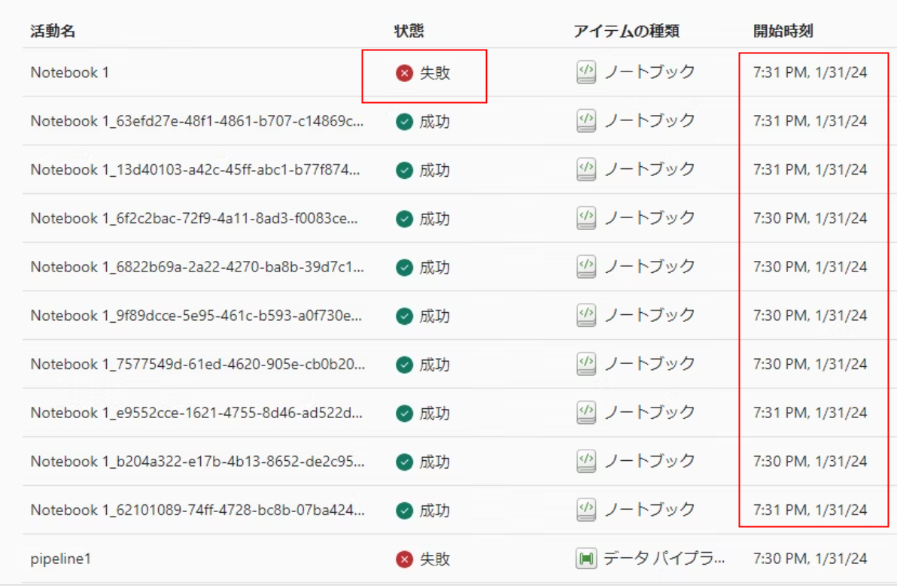Click start time of Notebook 1_62101089 row
Screen dimensions: 897x588
810,510
